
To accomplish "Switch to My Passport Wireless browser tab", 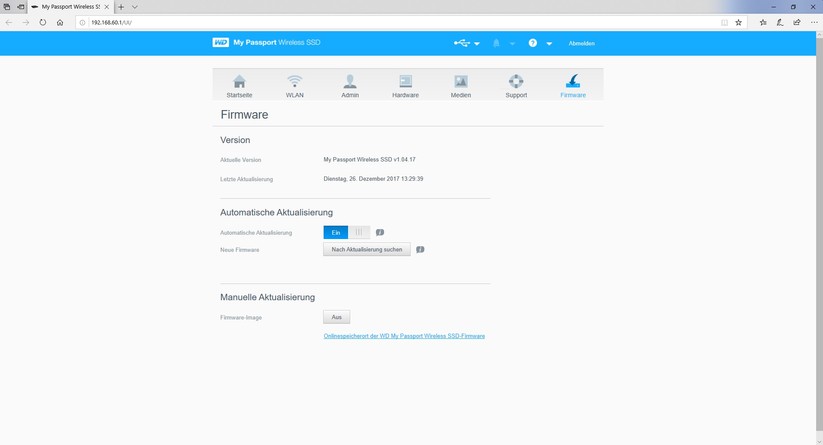I will click(x=69, y=7).
